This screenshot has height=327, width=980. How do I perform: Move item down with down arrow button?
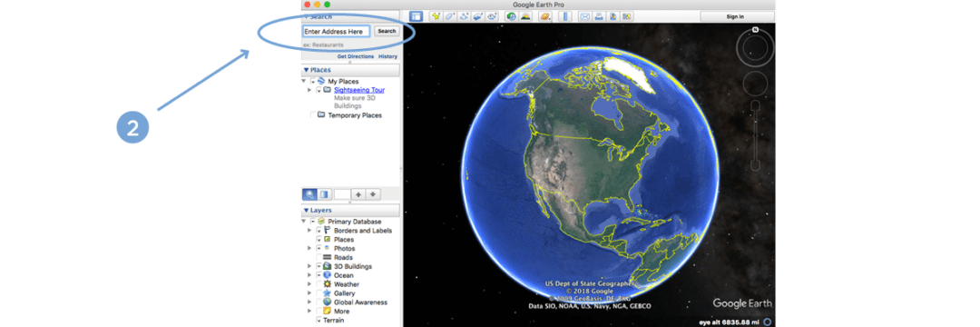pyautogui.click(x=373, y=194)
